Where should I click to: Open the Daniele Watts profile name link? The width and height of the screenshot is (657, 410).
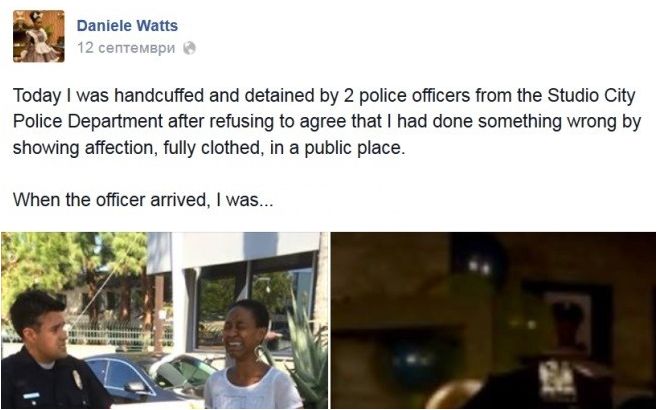pyautogui.click(x=127, y=26)
